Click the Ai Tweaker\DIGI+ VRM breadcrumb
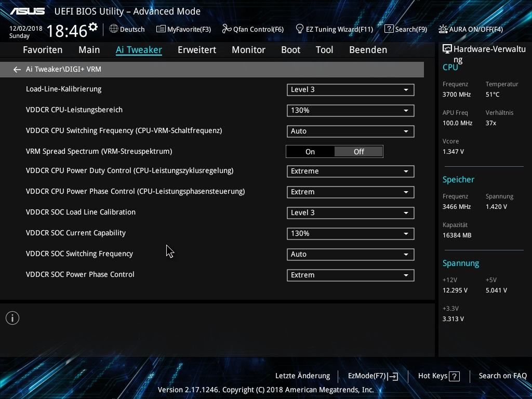Image resolution: width=532 pixels, height=399 pixels. (63, 69)
